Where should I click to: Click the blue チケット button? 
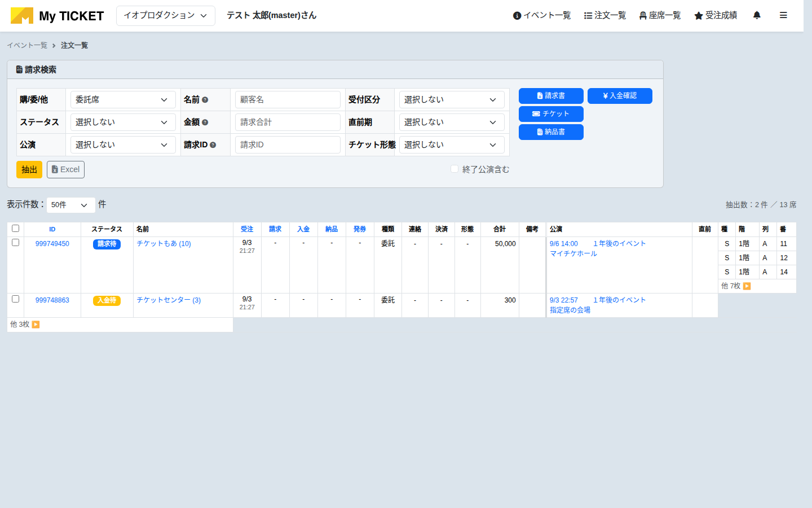coord(551,114)
